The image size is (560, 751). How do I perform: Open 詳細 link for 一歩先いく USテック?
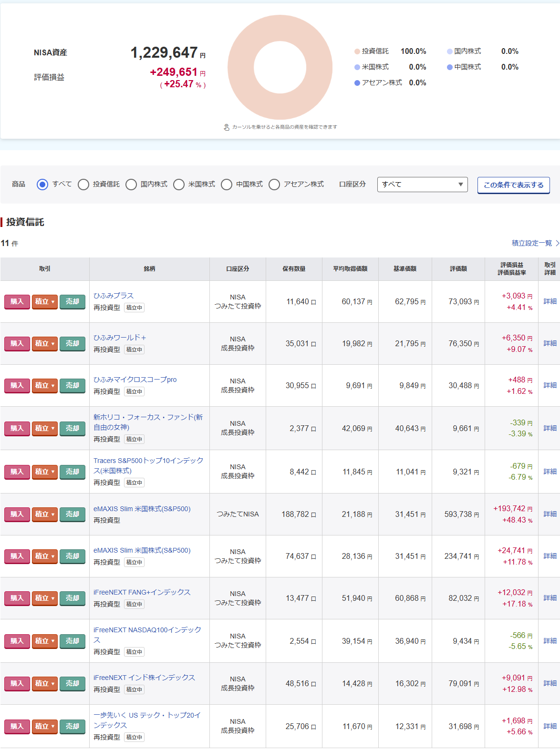point(550,726)
